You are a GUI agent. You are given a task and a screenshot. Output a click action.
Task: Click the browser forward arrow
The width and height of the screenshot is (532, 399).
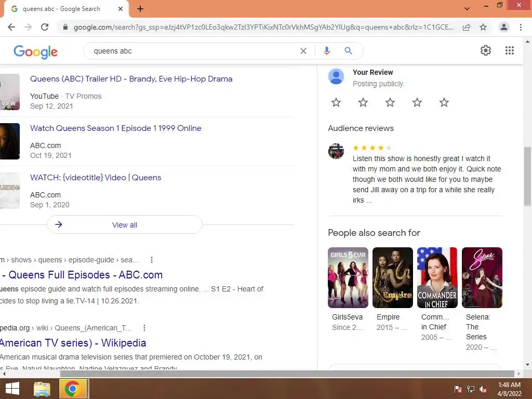click(28, 27)
